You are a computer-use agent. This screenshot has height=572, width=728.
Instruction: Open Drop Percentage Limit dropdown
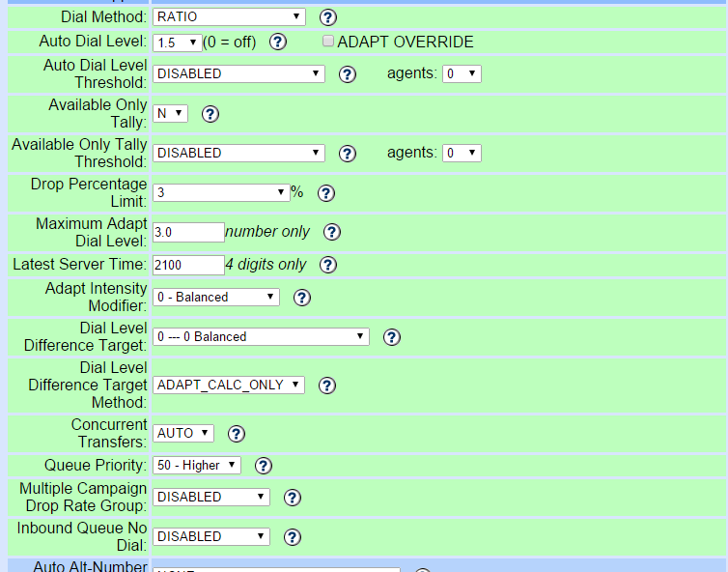[x=221, y=193]
